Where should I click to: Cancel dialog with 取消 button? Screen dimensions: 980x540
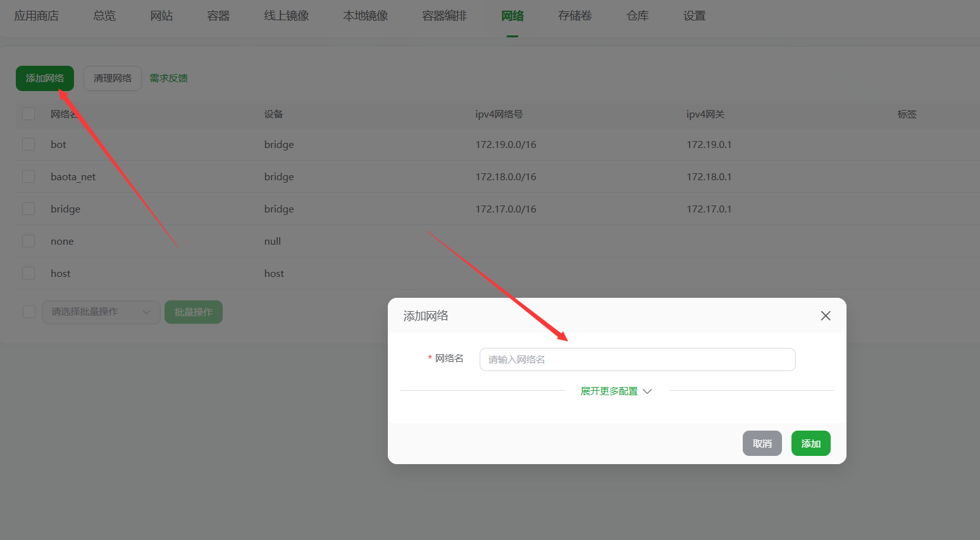pos(762,443)
